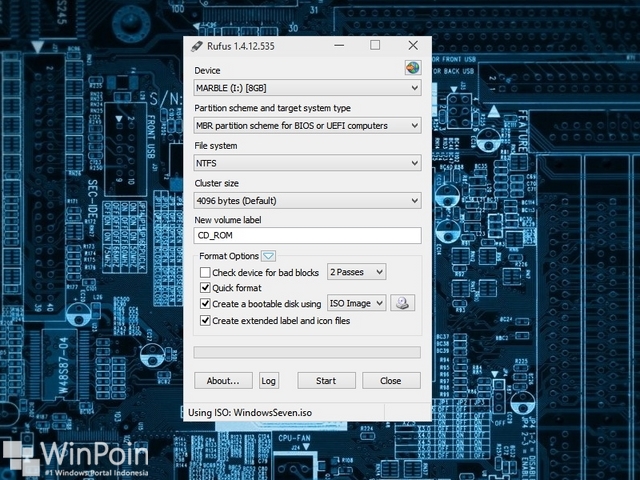This screenshot has width=640, height=480.
Task: Uncheck Create extended label and icon files
Action: (205, 320)
